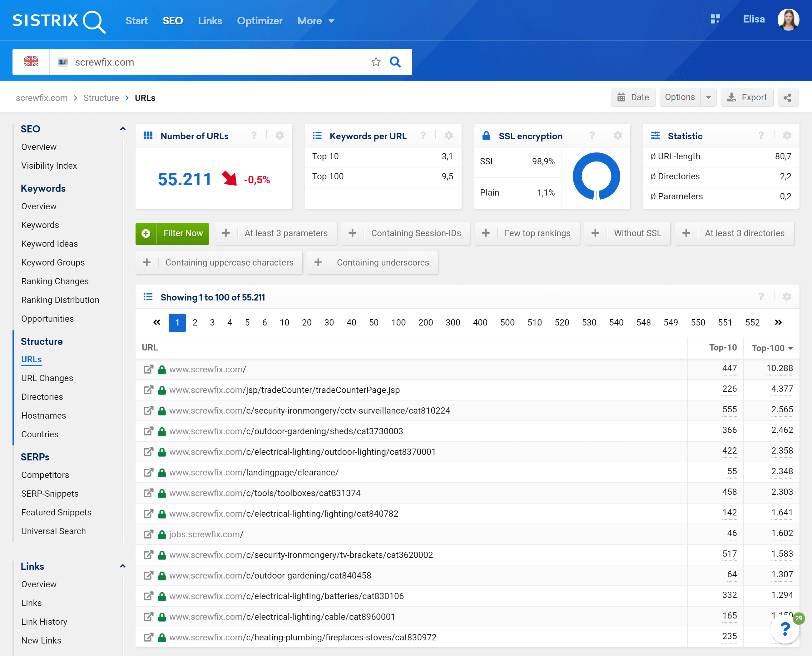This screenshot has width=812, height=656.
Task: Go to first page with double-left arrows
Action: pyautogui.click(x=156, y=322)
